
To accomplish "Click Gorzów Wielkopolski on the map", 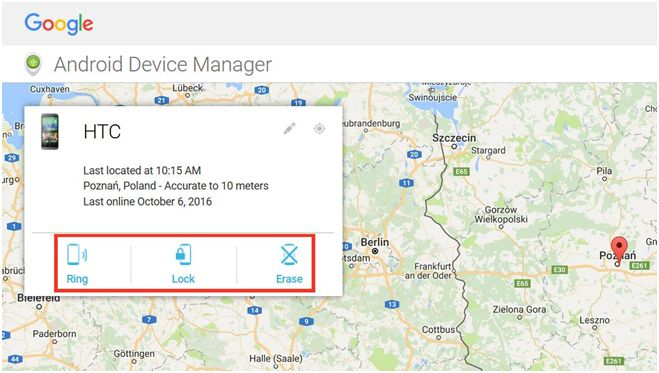I will (501, 214).
